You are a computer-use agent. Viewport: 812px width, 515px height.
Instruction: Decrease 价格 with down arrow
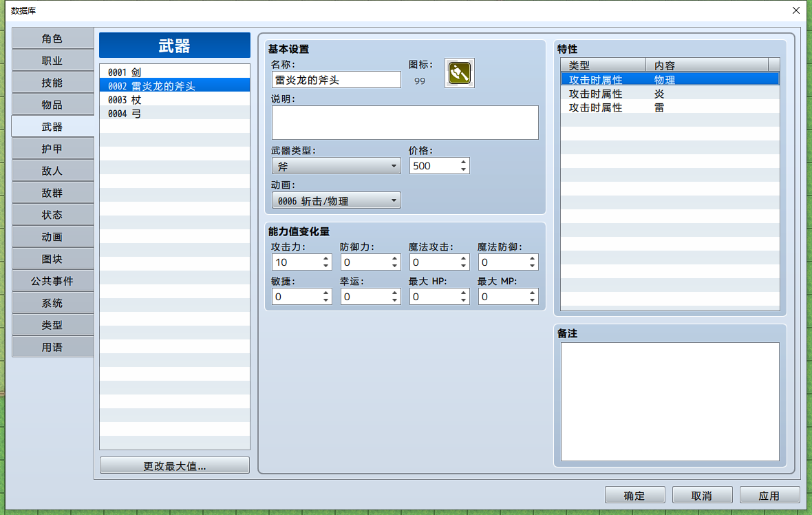click(x=464, y=169)
